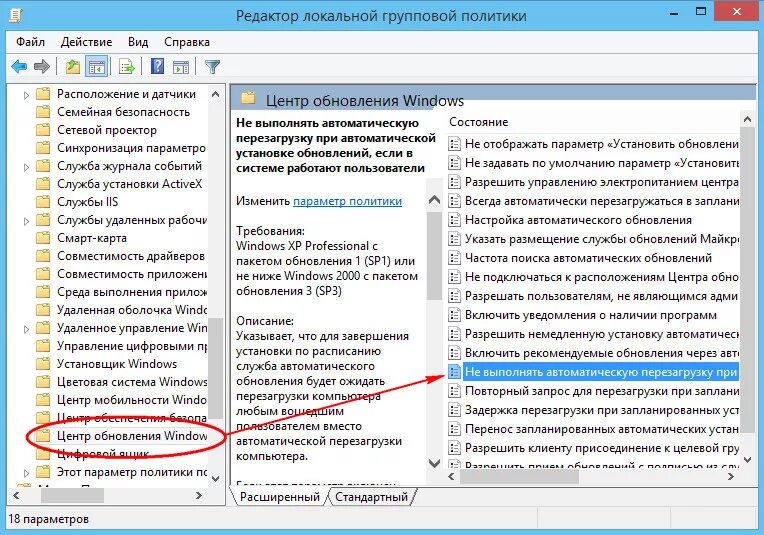
Task: Select Центр обновления Windows in tree
Action: [x=132, y=436]
